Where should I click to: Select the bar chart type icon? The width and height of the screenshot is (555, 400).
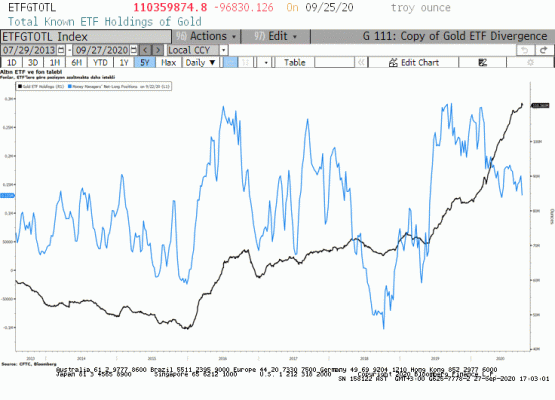[x=246, y=63]
